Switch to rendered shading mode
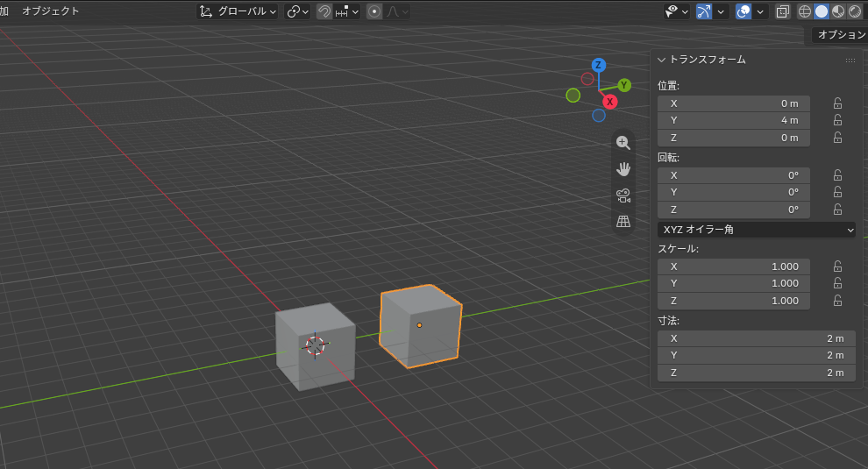 [855, 11]
